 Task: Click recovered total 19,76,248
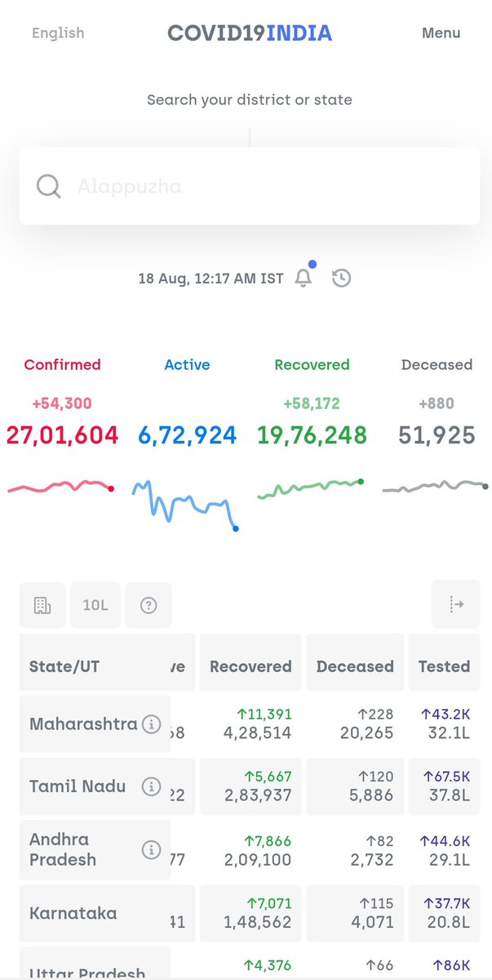pos(312,434)
